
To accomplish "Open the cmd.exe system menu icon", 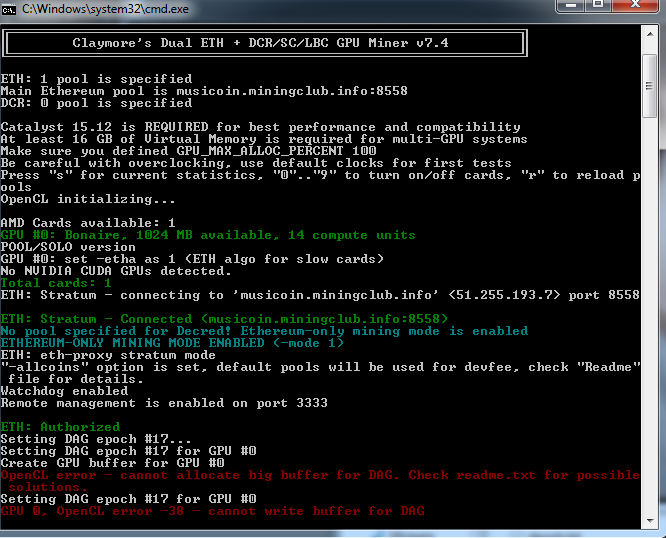I will (x=8, y=9).
